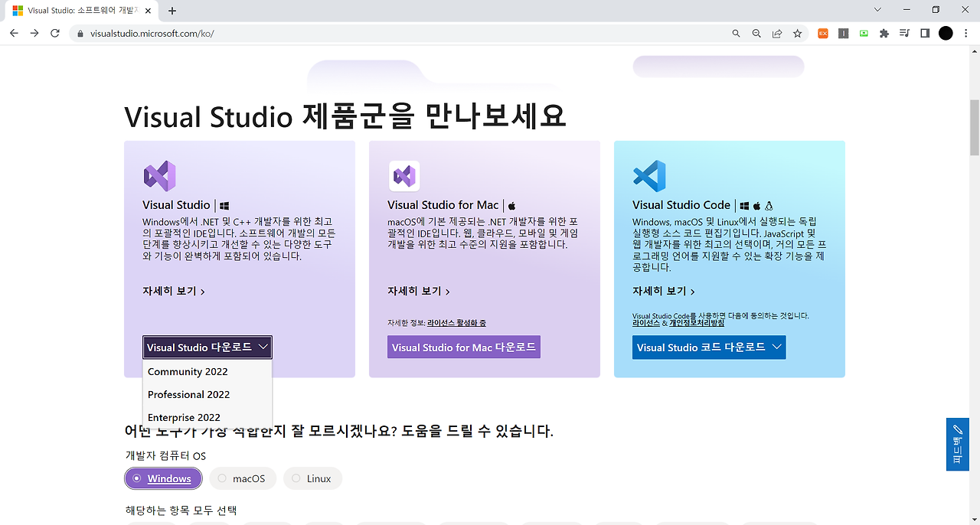Open the gray bar extension icon

[x=843, y=34]
